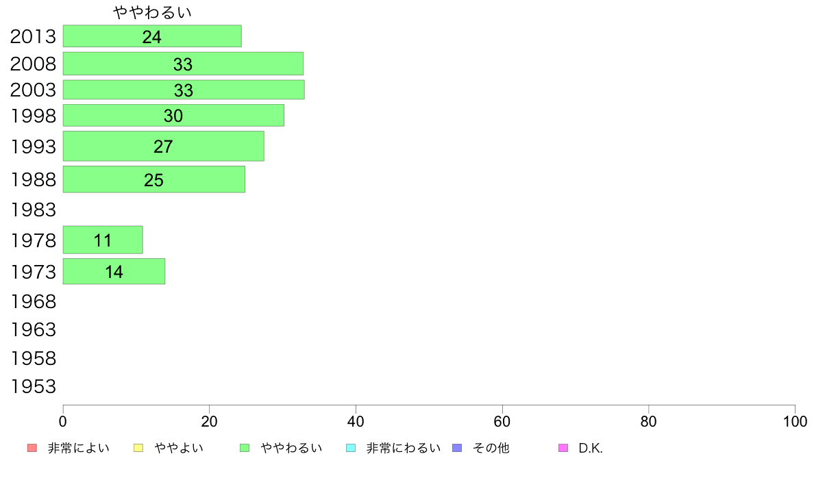Click the red 非常によい legend swatch
The width and height of the screenshot is (814, 504).
[x=32, y=448]
